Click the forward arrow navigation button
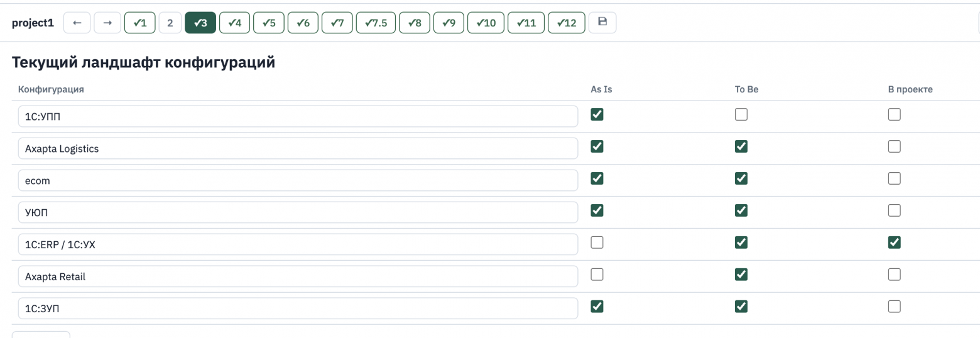Viewport: 980px width, 338px height. [x=107, y=23]
